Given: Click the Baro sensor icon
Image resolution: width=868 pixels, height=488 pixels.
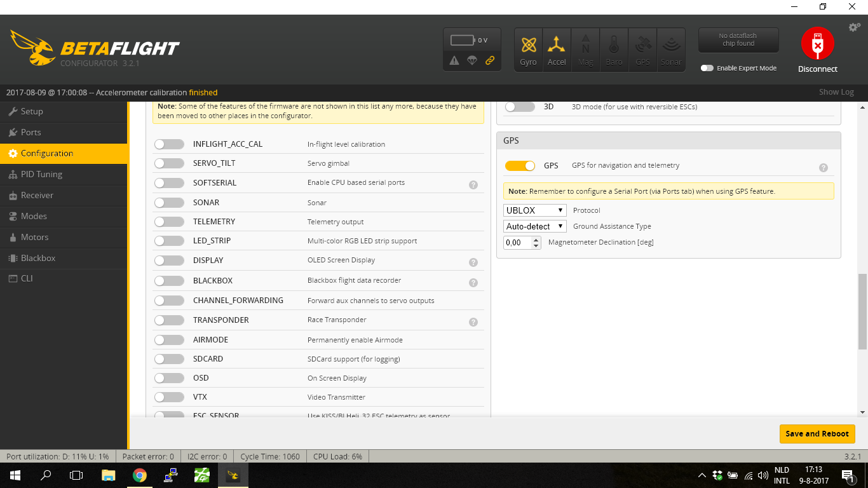Looking at the screenshot, I should 614,50.
